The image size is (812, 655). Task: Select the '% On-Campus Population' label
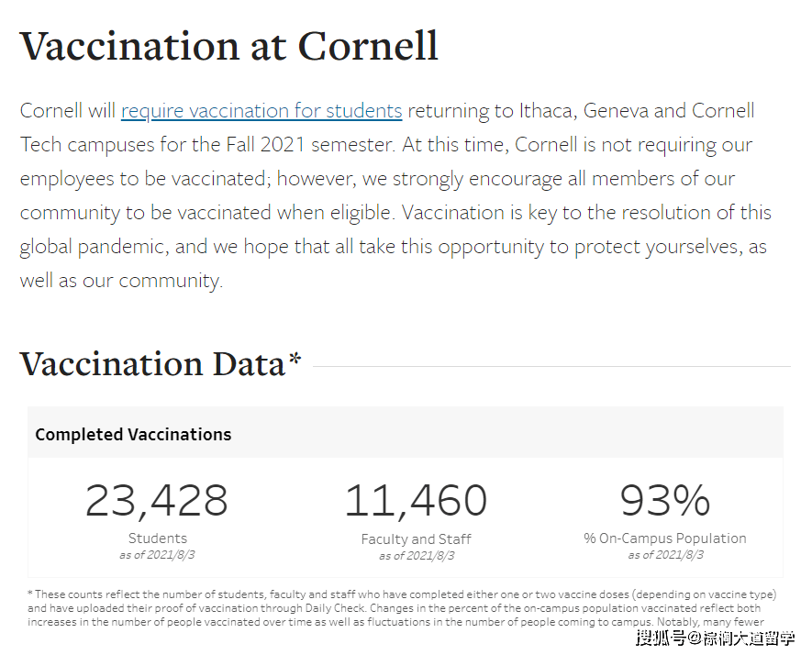[x=665, y=538]
